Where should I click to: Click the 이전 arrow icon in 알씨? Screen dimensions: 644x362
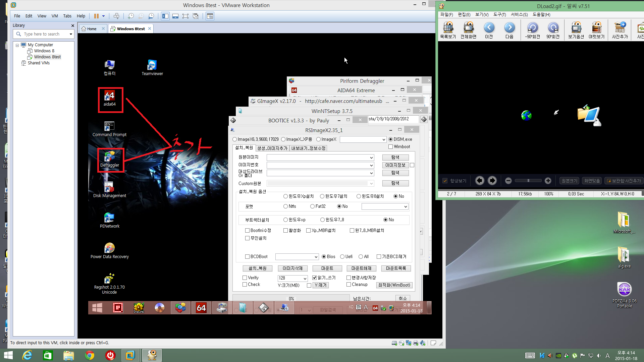pyautogui.click(x=489, y=30)
